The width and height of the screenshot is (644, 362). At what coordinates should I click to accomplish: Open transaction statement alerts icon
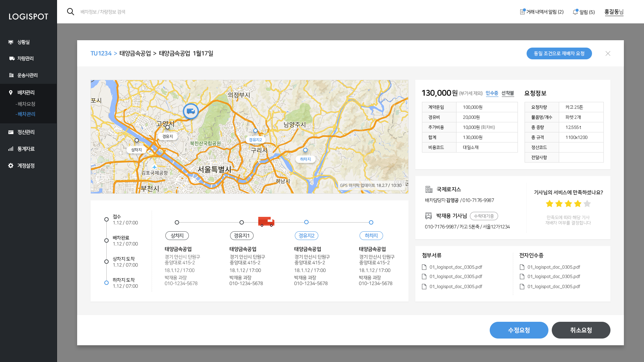[523, 12]
